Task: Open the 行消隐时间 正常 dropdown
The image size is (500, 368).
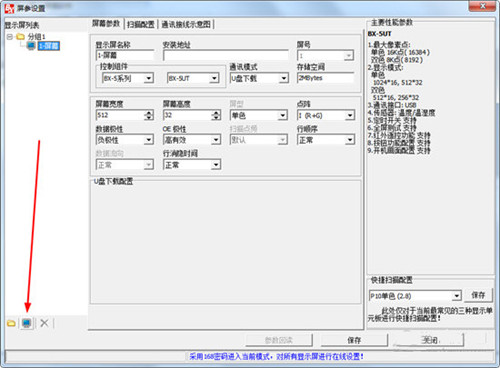Action: [216, 165]
